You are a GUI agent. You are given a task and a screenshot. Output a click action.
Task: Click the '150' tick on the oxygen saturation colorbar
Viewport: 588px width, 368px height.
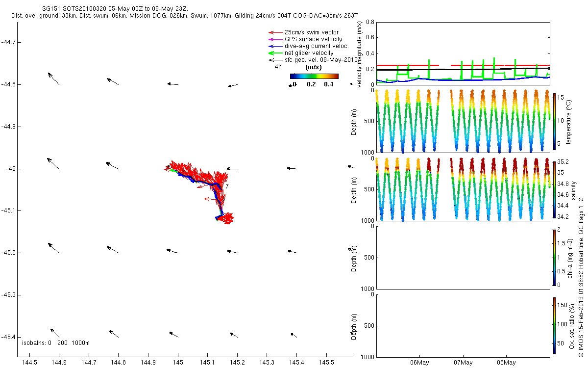[x=563, y=305]
